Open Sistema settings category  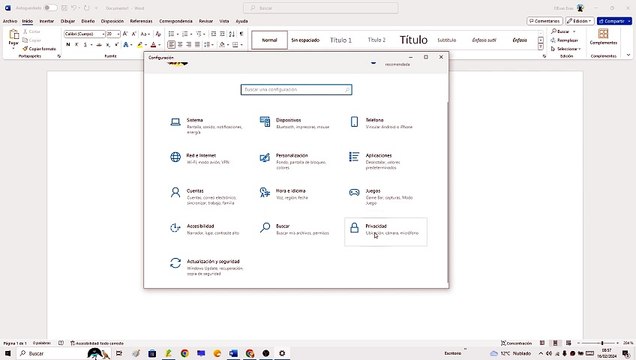(206, 126)
